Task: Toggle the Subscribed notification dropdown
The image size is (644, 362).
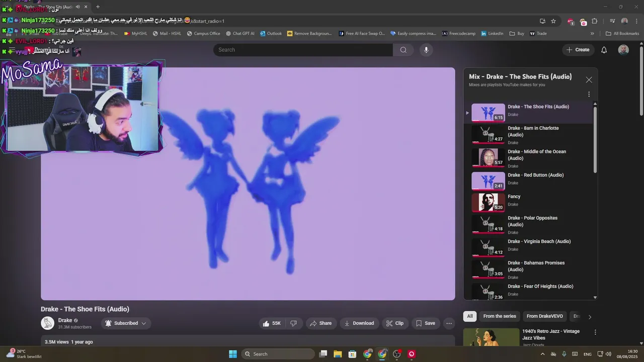Action: (126, 323)
